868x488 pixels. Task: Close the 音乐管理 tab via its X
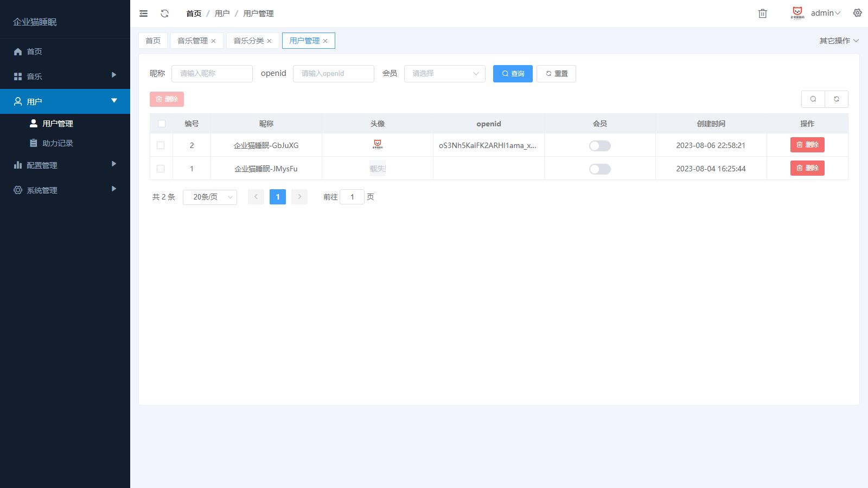(x=213, y=41)
